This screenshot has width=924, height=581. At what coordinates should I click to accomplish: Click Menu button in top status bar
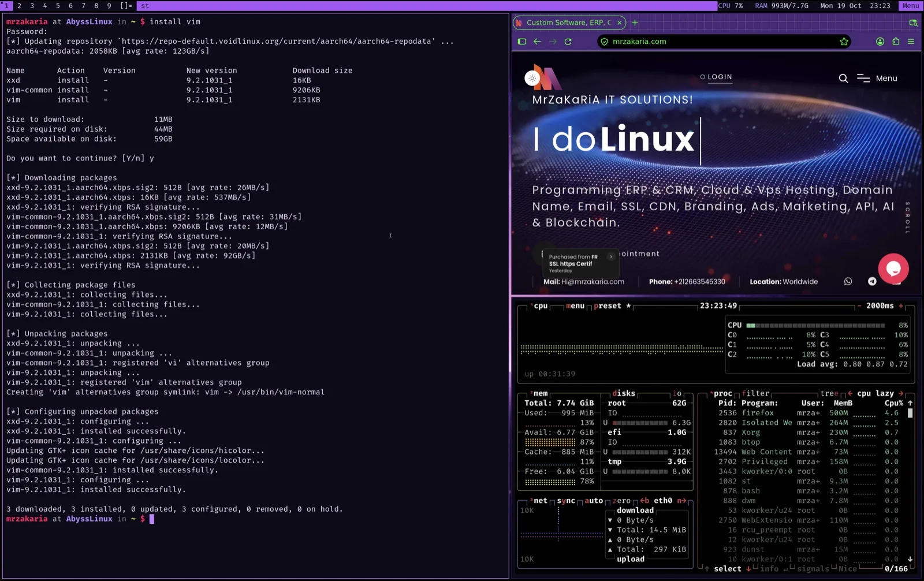(x=911, y=6)
